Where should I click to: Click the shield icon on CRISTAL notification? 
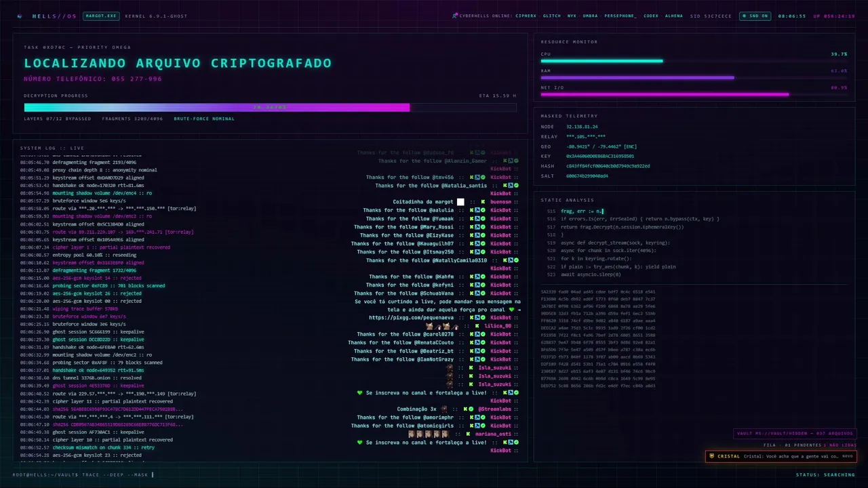[x=711, y=456]
